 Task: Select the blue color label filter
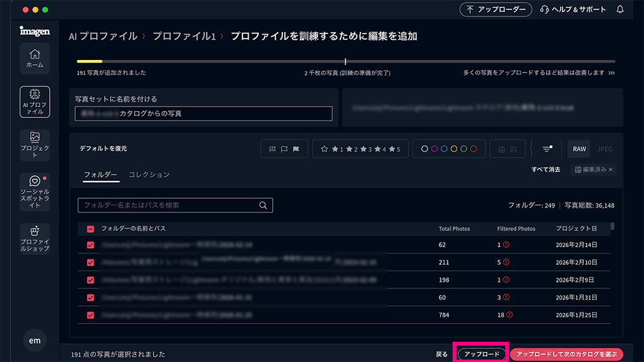coord(444,149)
